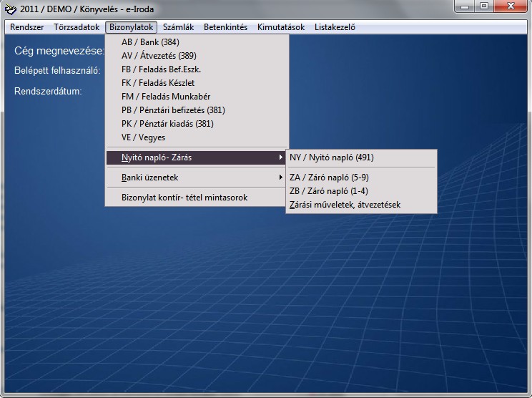Open Bizonylat kontír- tétel mintasorok

coord(184,197)
